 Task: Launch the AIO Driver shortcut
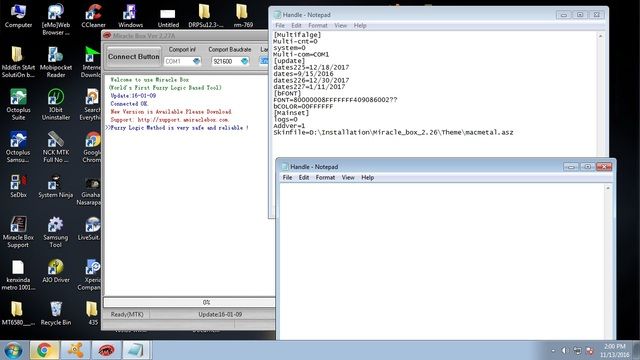[56, 271]
